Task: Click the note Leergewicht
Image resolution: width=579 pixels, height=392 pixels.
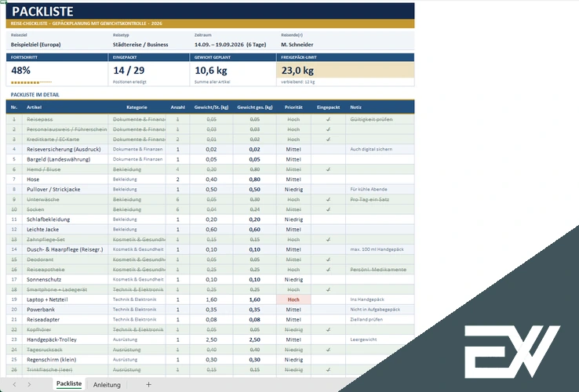Action: pyautogui.click(x=363, y=339)
